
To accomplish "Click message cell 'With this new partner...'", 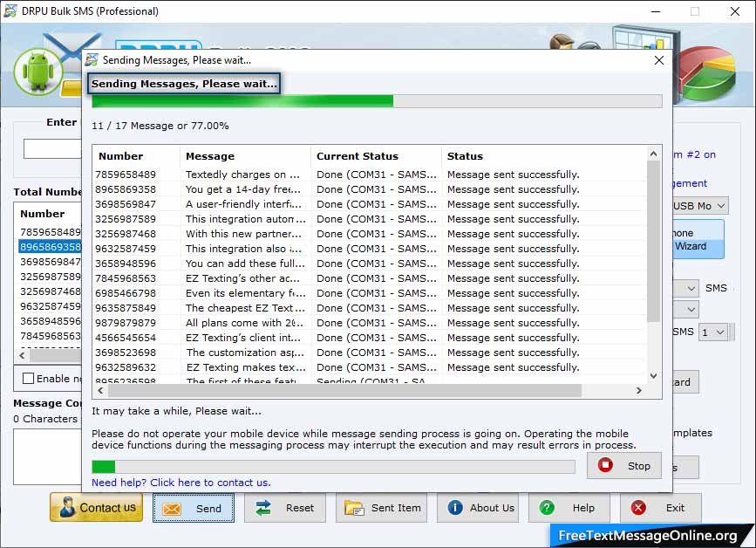I will (243, 234).
